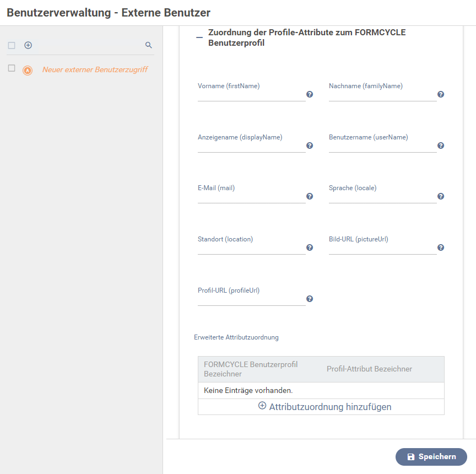Show help for Standort (location)
The width and height of the screenshot is (476, 474).
tap(309, 247)
